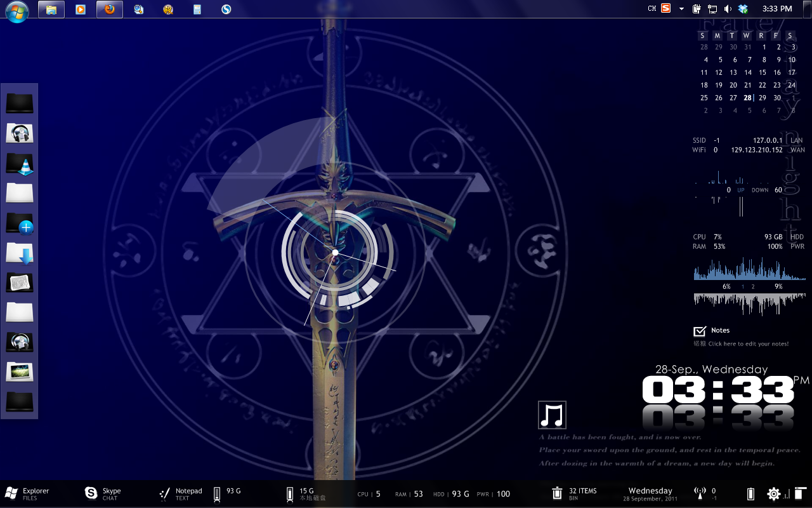Open the white headphones music folder in dock

point(20,133)
